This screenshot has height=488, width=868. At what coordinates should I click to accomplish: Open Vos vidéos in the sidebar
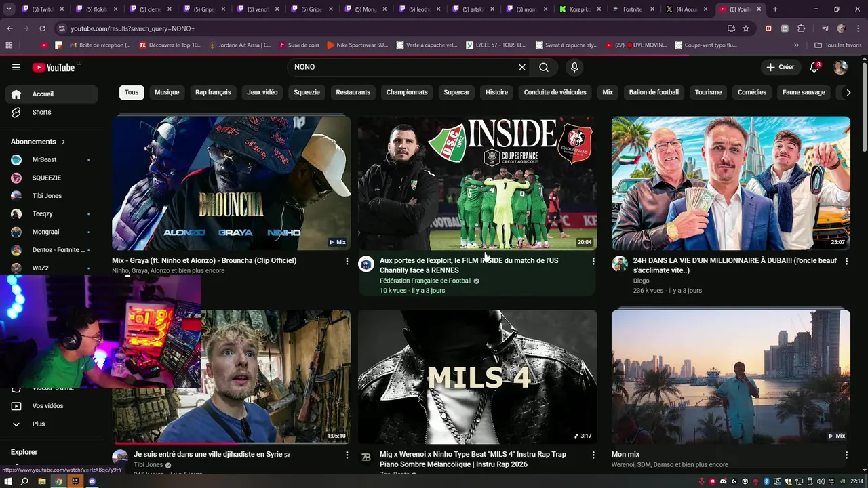click(x=52, y=406)
